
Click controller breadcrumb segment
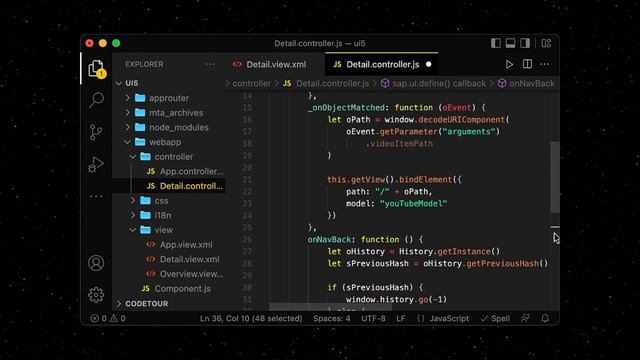[x=251, y=84]
